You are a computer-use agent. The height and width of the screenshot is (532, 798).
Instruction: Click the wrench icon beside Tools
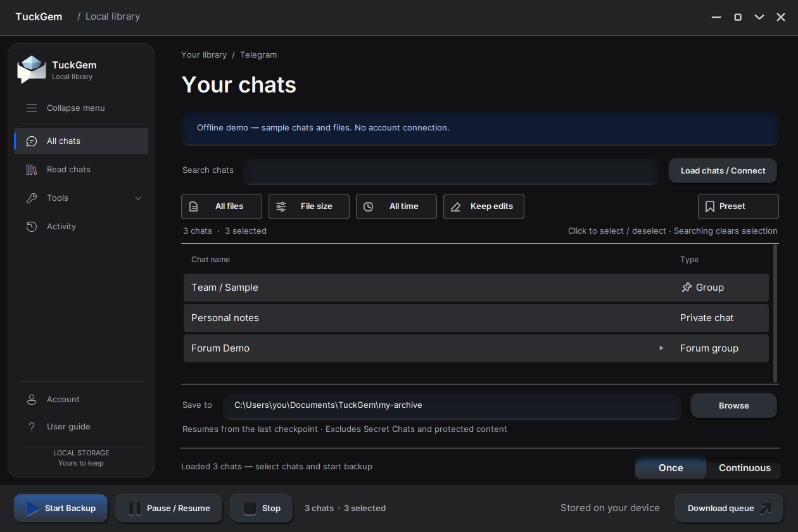(x=32, y=198)
